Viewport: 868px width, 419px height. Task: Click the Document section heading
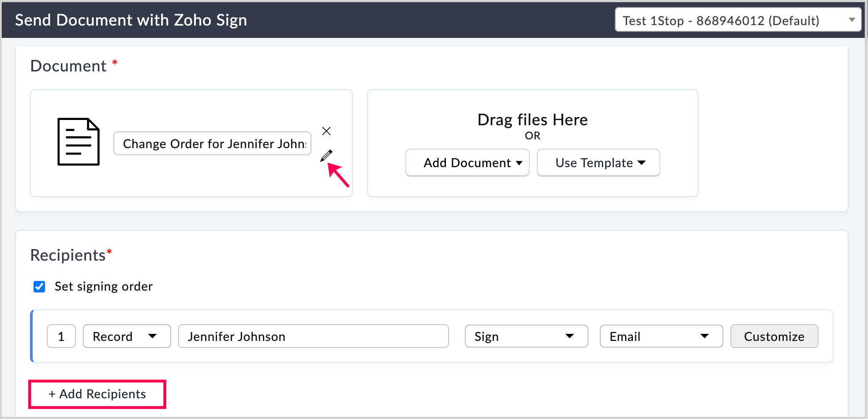(x=68, y=66)
